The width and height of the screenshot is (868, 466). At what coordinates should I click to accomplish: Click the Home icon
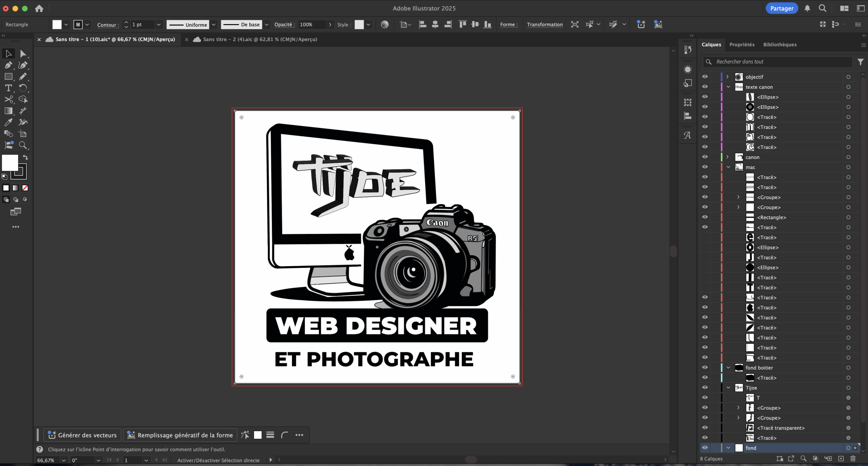[39, 8]
